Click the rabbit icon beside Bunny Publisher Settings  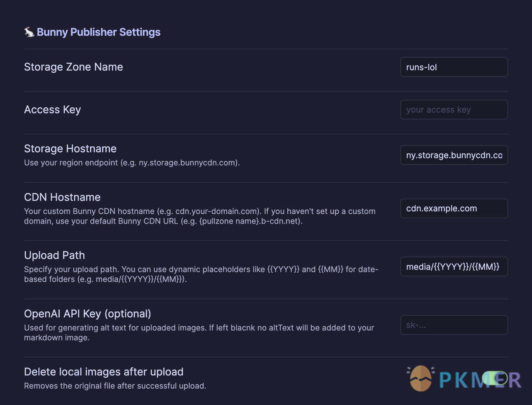point(29,32)
